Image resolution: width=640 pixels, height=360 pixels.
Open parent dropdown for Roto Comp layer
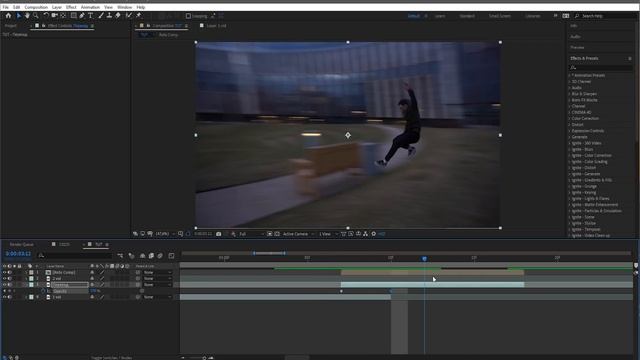pyautogui.click(x=157, y=272)
